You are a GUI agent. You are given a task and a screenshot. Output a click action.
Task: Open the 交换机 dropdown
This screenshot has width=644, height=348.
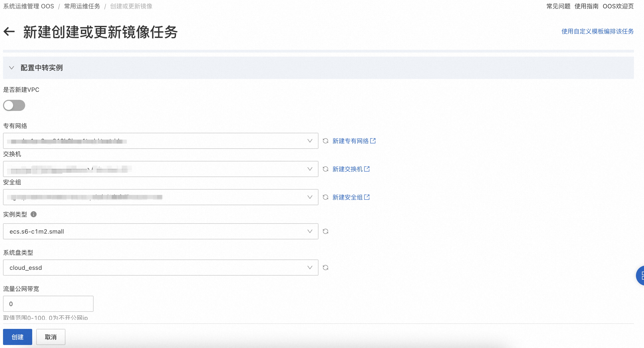pos(160,169)
